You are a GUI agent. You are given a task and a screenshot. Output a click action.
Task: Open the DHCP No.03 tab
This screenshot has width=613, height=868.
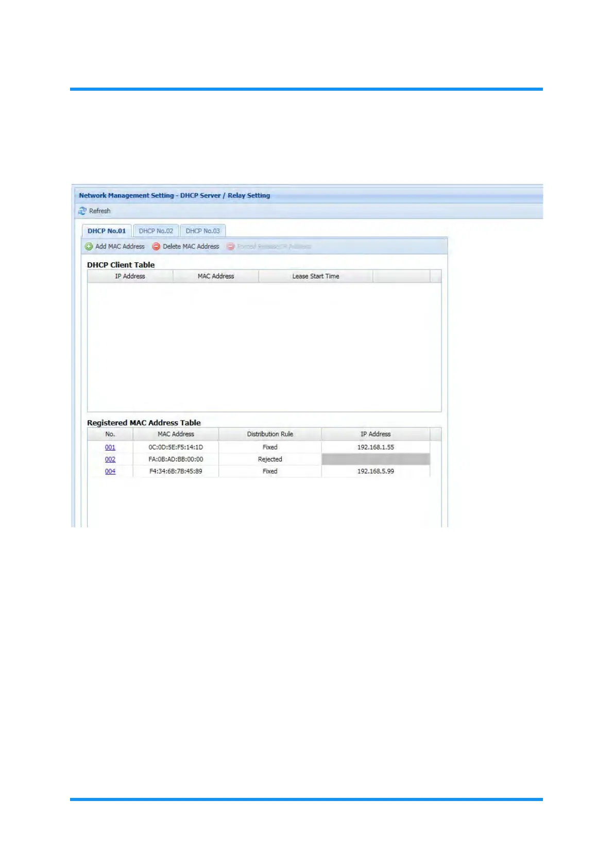203,231
